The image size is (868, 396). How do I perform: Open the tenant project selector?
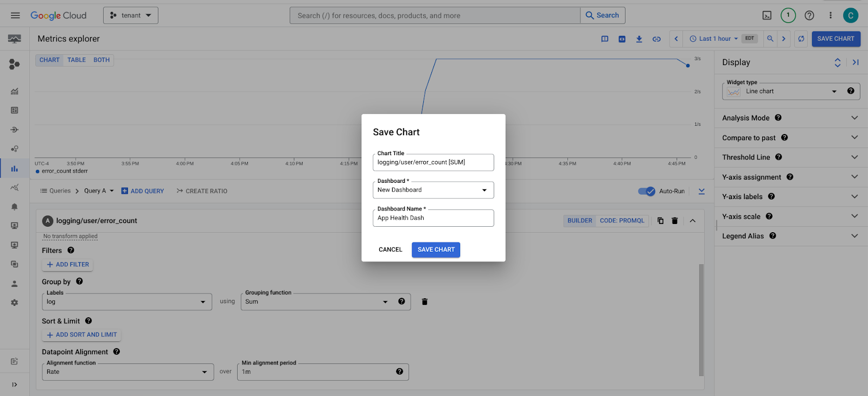tap(131, 15)
